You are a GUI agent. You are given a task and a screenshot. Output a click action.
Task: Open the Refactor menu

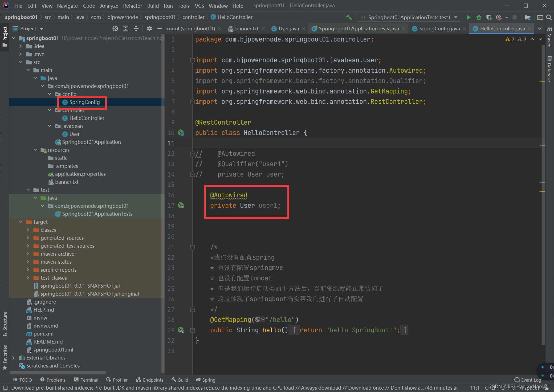(x=132, y=6)
